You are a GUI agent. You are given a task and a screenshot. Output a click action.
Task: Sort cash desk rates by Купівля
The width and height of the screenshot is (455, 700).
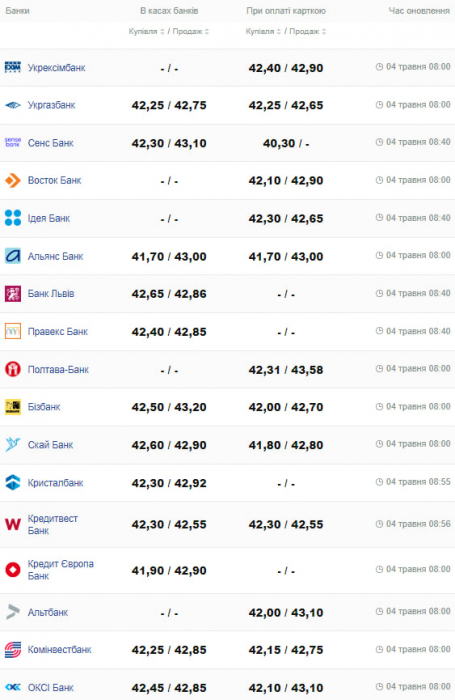pyautogui.click(x=146, y=32)
